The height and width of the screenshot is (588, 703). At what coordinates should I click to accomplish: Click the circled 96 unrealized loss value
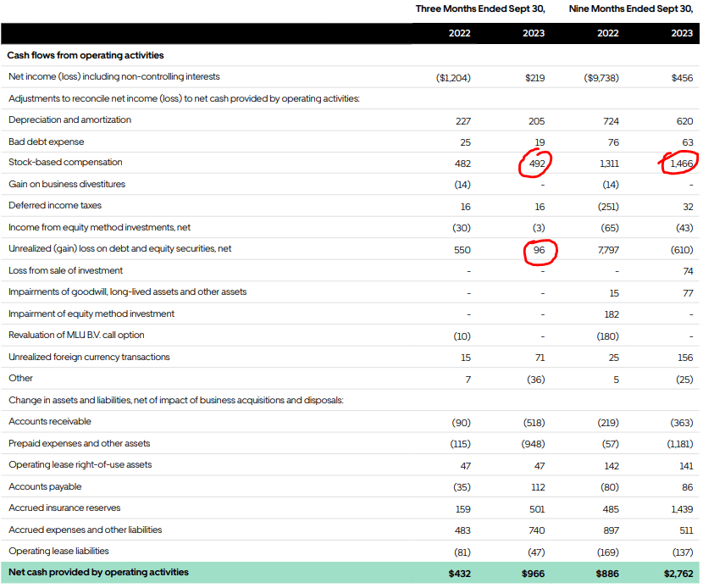(x=540, y=248)
